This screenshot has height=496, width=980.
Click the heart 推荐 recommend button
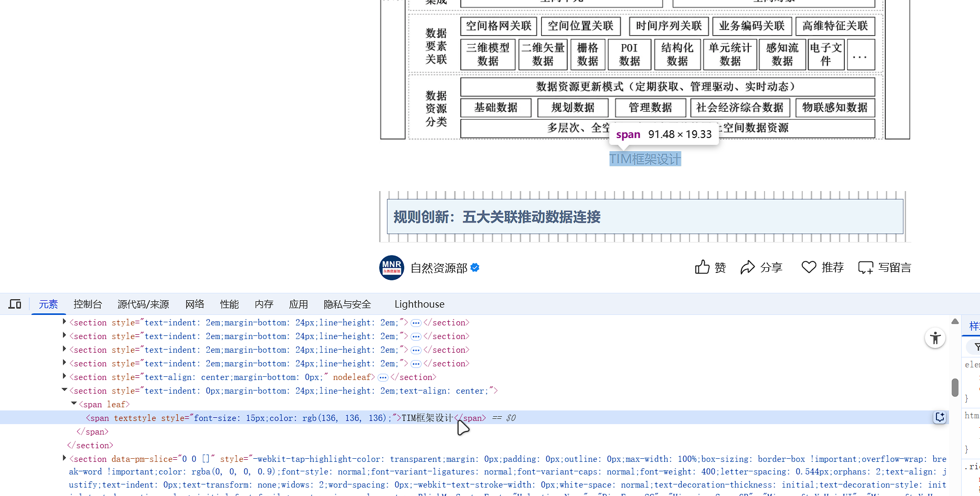(822, 268)
